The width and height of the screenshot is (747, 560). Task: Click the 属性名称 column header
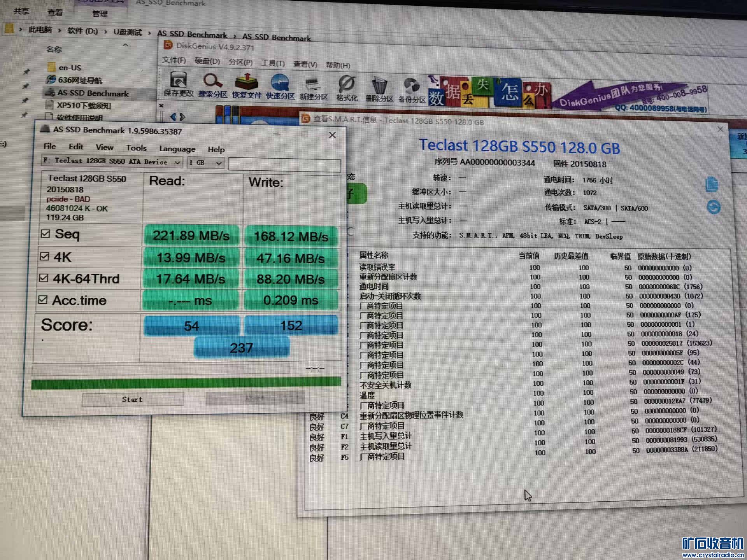click(x=373, y=255)
